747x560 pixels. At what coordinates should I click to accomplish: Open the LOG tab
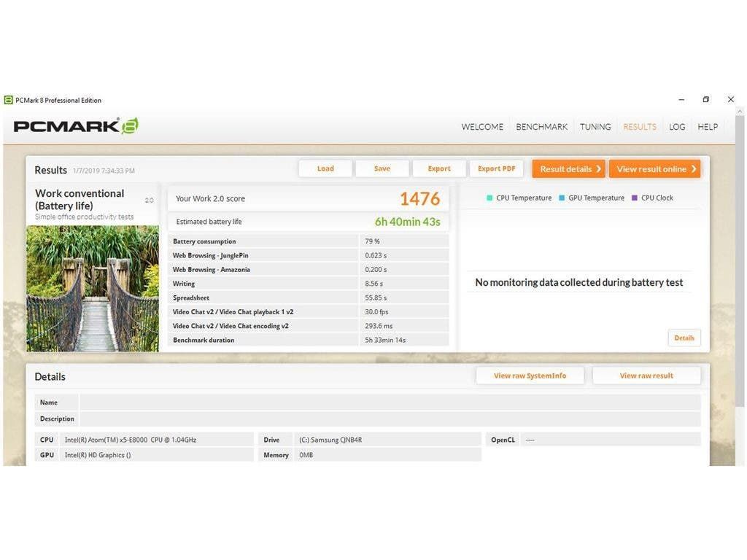click(677, 127)
